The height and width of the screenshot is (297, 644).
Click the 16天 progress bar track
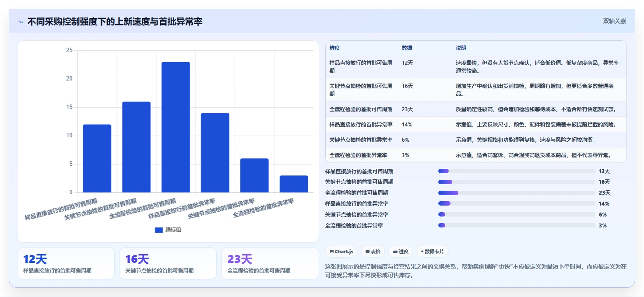[517, 182]
